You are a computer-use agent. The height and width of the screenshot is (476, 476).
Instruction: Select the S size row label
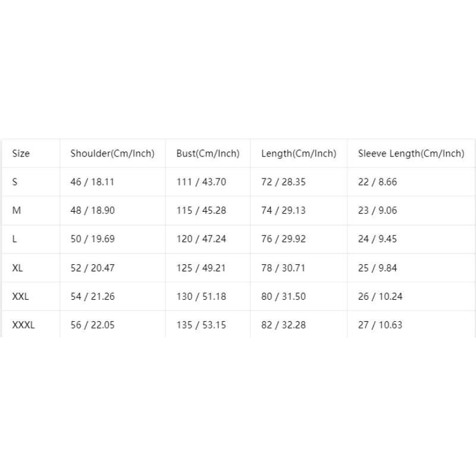coord(15,182)
